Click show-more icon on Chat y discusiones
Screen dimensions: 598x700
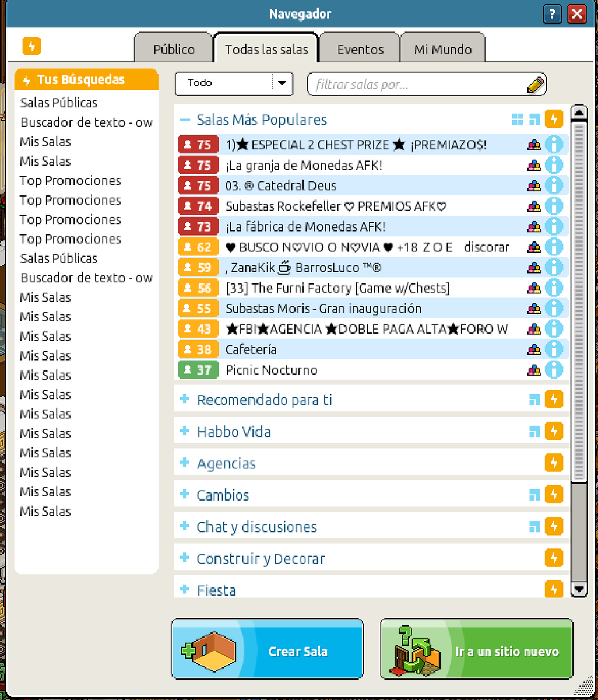[x=534, y=526]
